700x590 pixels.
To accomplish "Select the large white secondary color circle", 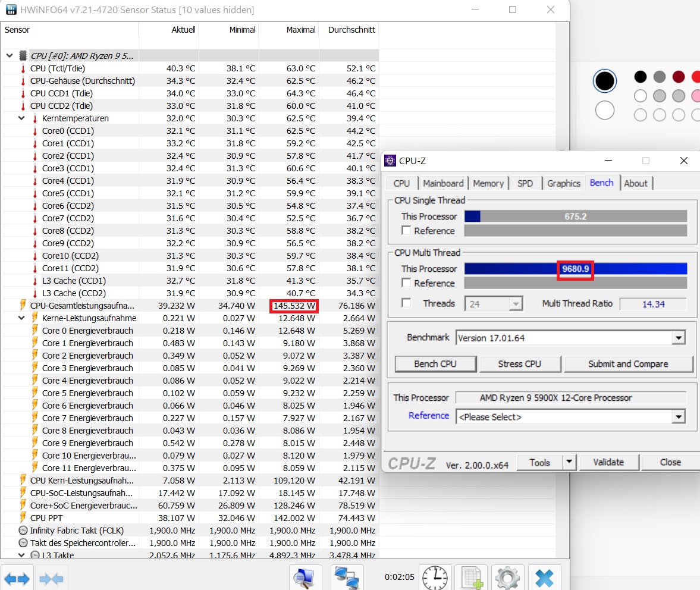I will click(x=604, y=110).
